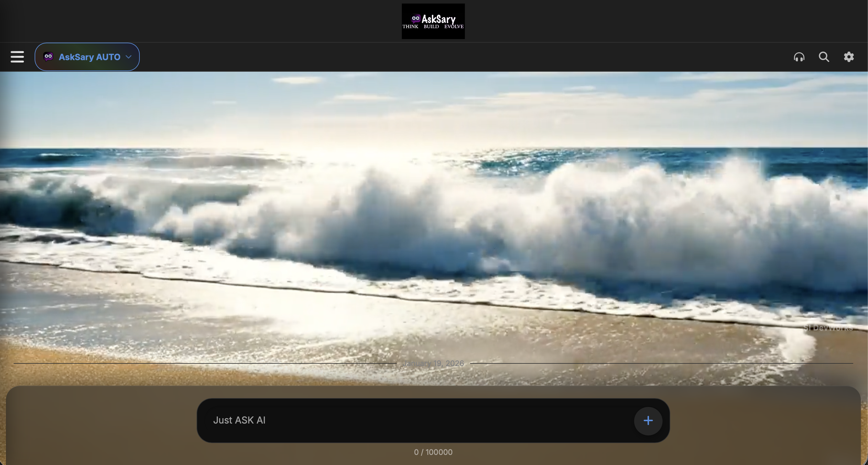Viewport: 868px width, 465px height.
Task: Click the AskSary AUTO text label
Action: coord(89,57)
